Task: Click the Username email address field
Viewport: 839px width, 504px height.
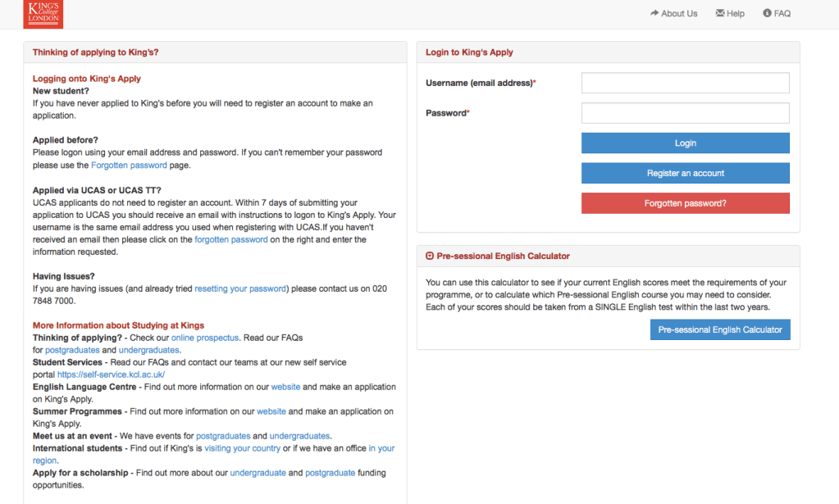Action: [685, 83]
